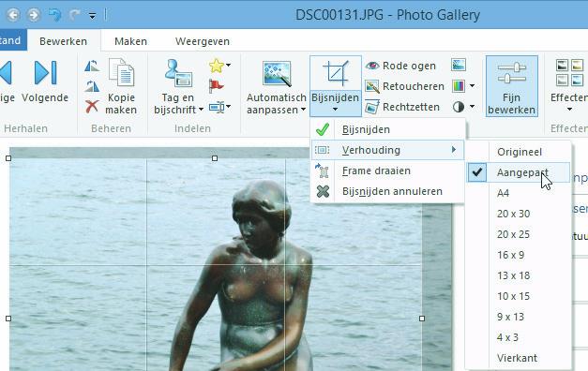Screen dimensions: 588x371
Task: Choose Frame draaien from menu
Action: (x=387, y=171)
